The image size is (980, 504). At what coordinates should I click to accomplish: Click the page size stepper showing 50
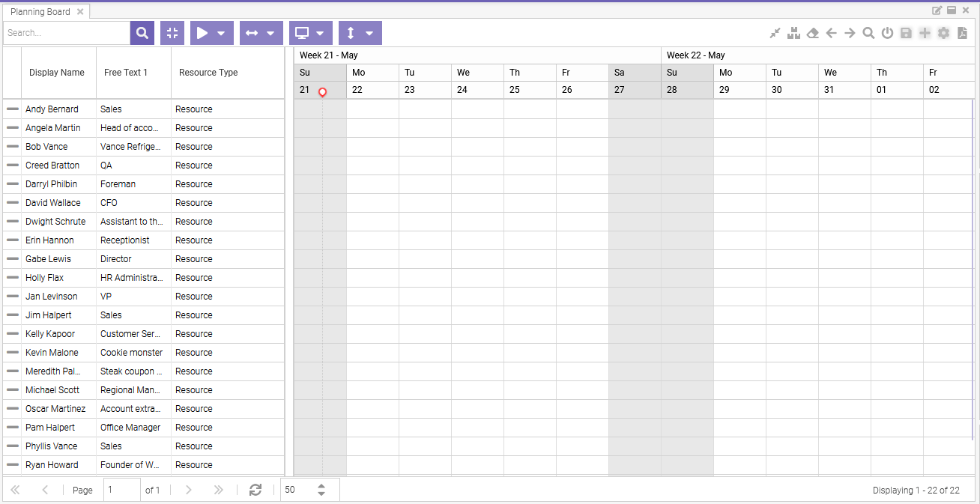coord(321,490)
